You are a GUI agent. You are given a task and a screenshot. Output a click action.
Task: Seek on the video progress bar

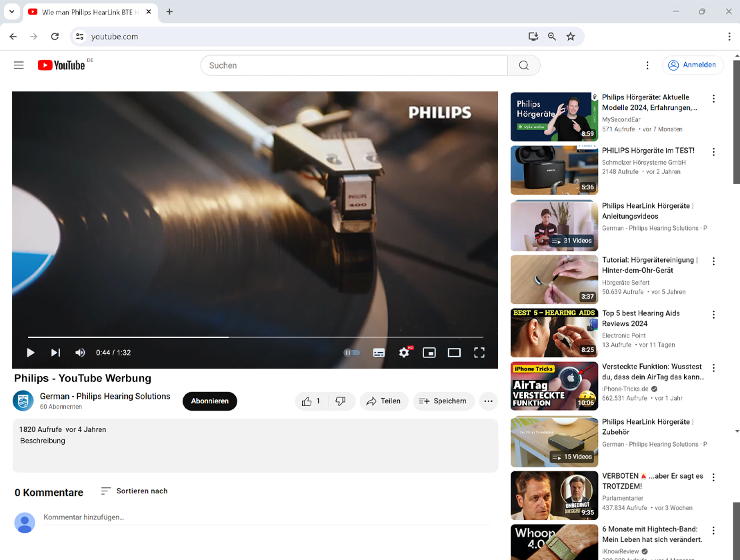tap(255, 337)
